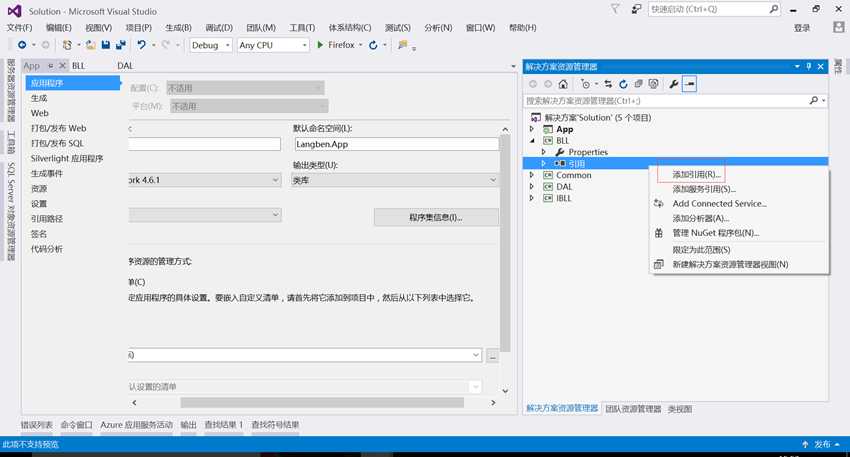Start debugging with green play icon

320,45
